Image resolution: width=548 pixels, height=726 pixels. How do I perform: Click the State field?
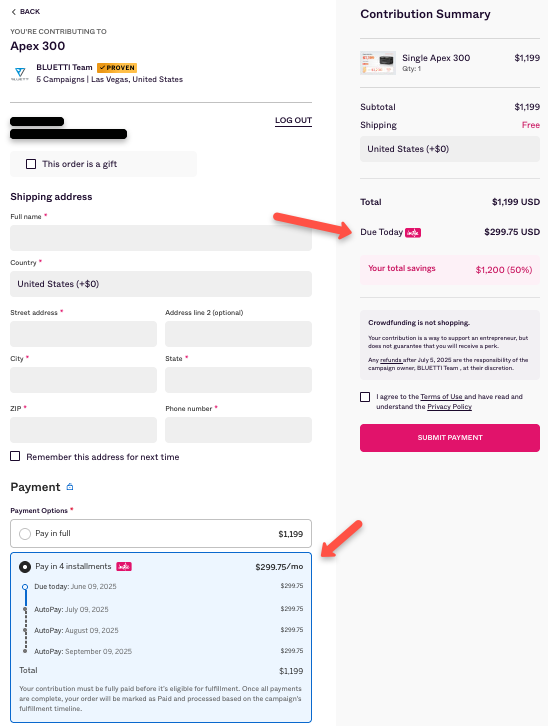[x=238, y=380]
